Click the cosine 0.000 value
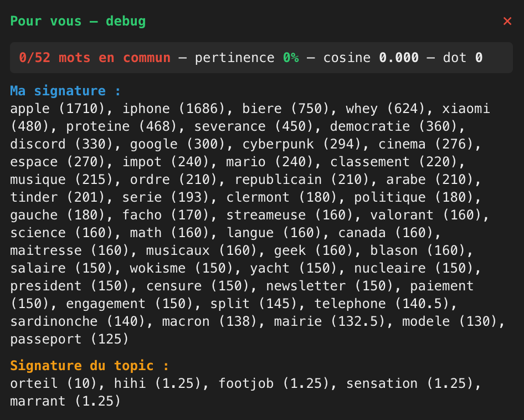 click(399, 58)
